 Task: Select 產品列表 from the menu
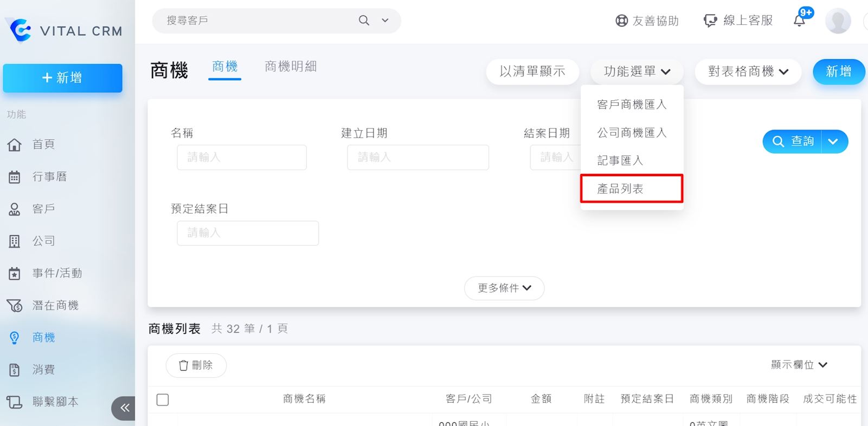coord(620,189)
